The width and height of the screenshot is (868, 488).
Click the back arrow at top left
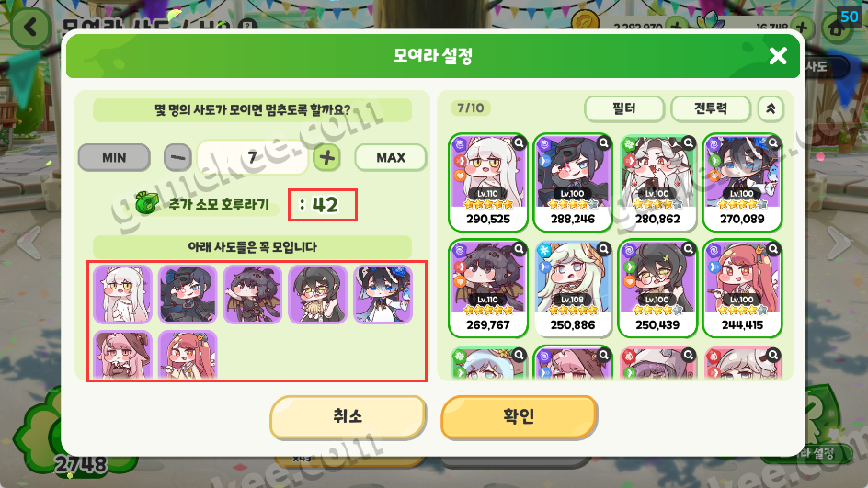click(x=30, y=28)
